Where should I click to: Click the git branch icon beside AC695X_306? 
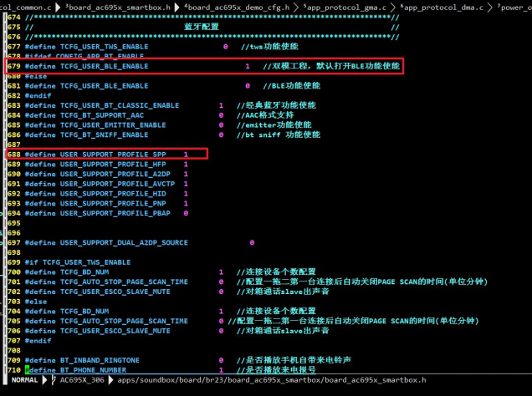tap(54, 380)
